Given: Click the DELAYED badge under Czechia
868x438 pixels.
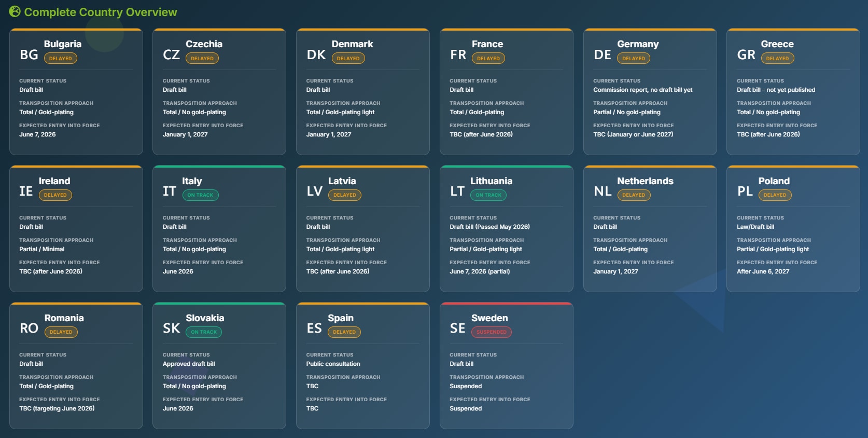Looking at the screenshot, I should click(x=202, y=58).
